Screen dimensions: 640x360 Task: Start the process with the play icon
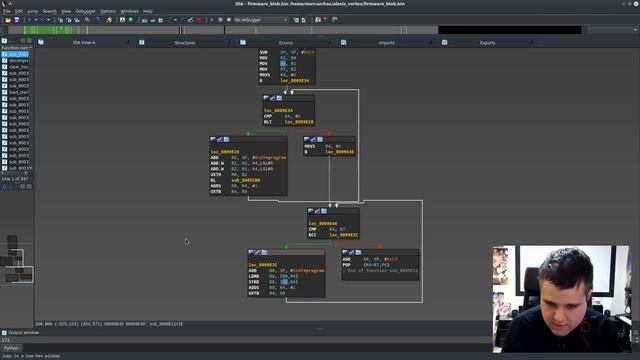[212, 20]
